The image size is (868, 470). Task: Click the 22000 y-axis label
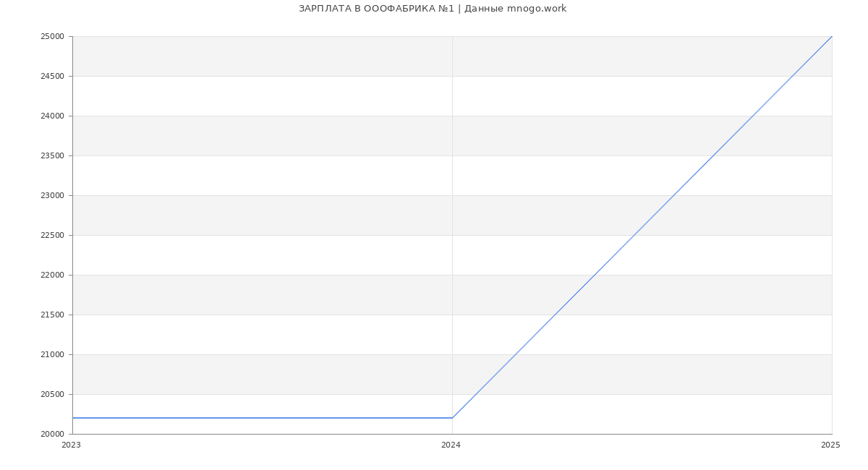pos(53,275)
